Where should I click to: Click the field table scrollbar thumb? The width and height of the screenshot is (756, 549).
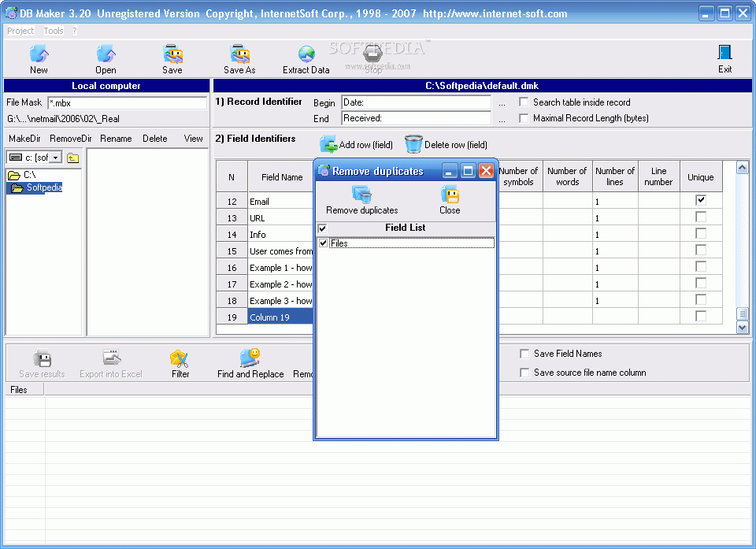pos(742,314)
